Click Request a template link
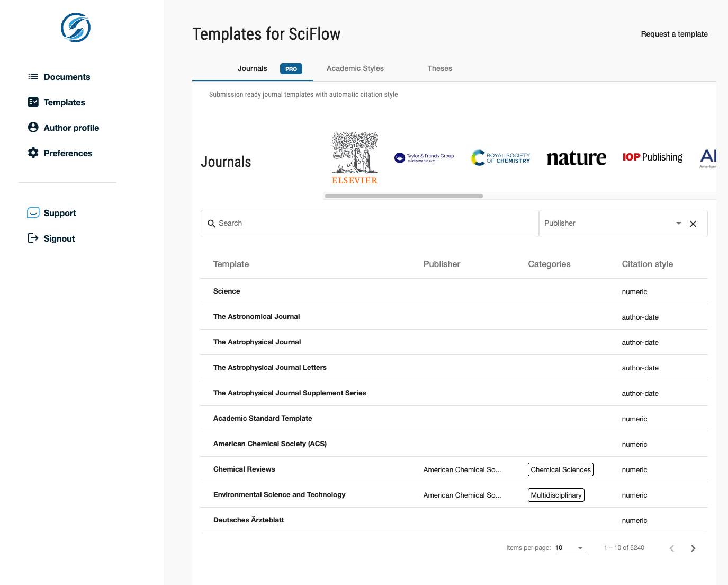The image size is (728, 585). coord(674,34)
